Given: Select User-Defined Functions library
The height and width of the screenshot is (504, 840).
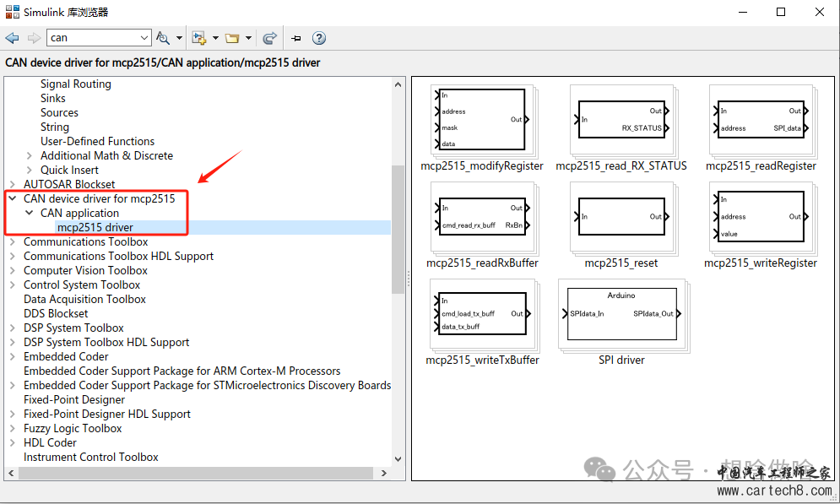Looking at the screenshot, I should click(x=97, y=141).
